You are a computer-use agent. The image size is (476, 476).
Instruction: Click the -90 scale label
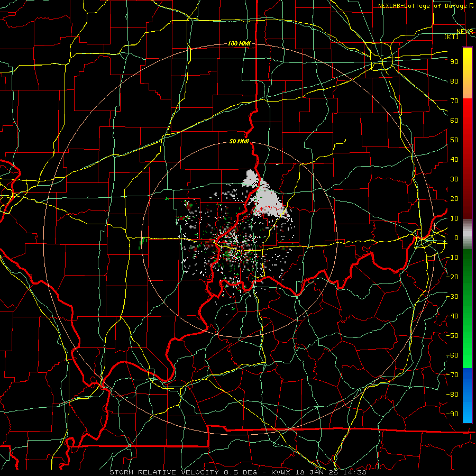pyautogui.click(x=453, y=414)
